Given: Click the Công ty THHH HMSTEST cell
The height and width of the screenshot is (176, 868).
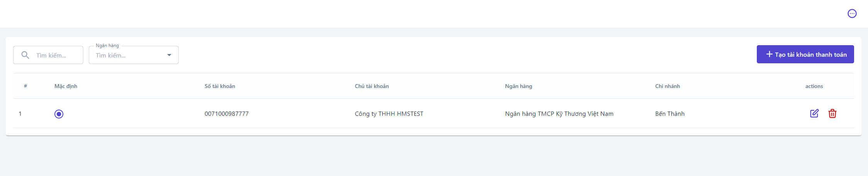Looking at the screenshot, I should pos(389,114).
